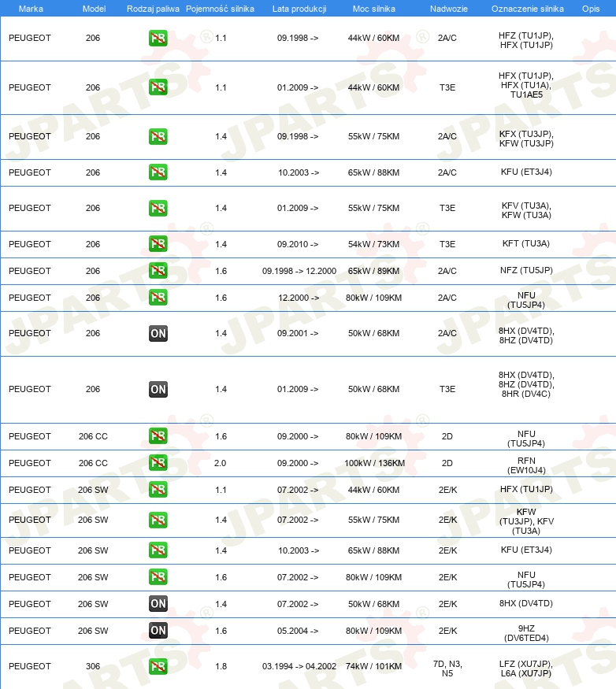Click the Moc silnika column header

pos(373,9)
